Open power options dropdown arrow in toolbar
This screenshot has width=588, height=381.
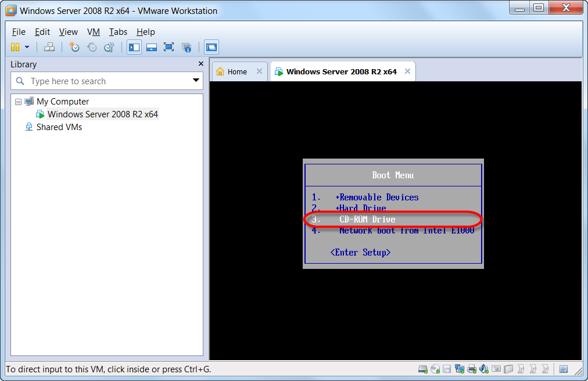point(27,47)
